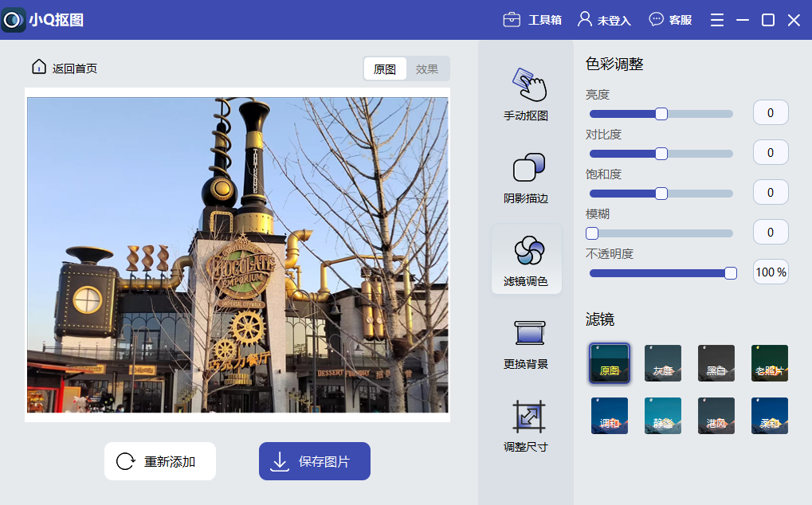
Task: Switch preview to 原图 tab
Action: click(x=385, y=69)
